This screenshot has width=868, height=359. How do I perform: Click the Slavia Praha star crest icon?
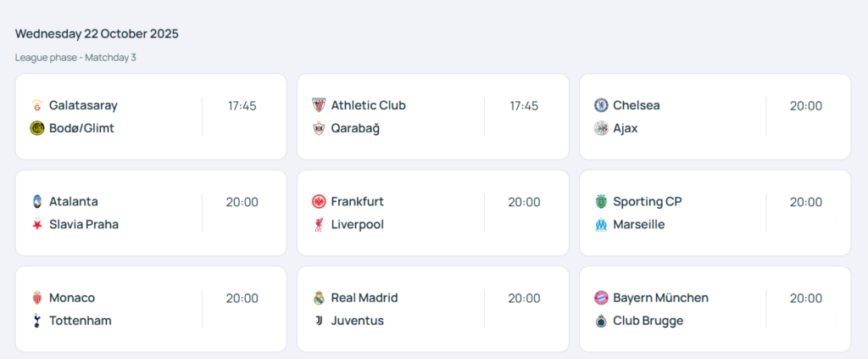[x=36, y=224]
